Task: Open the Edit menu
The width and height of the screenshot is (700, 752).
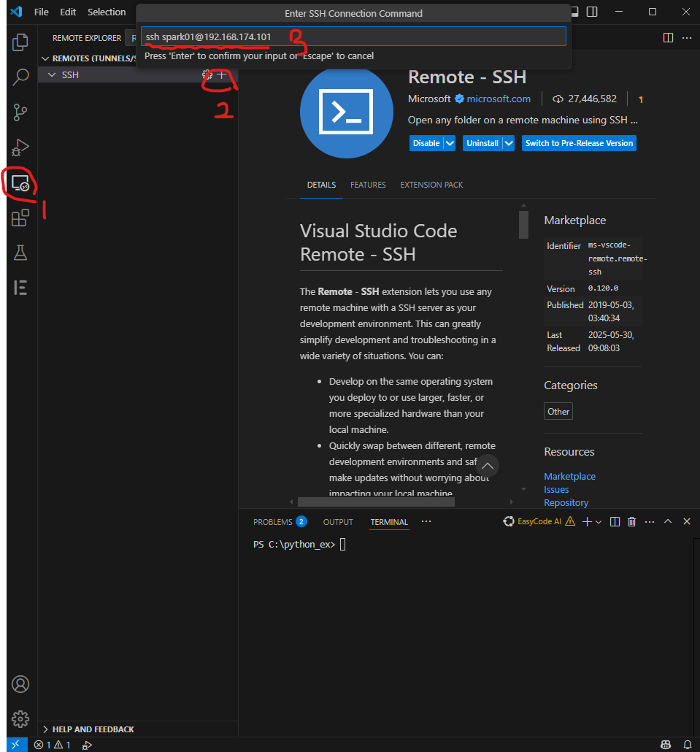Action: (x=68, y=12)
